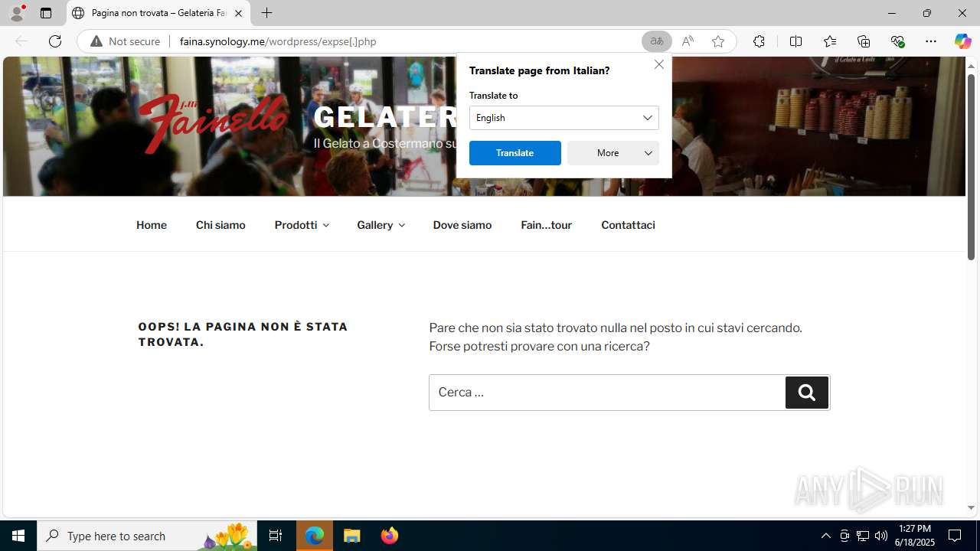Open the Fain…tour page
Screen dimensions: 980x551
click(546, 225)
